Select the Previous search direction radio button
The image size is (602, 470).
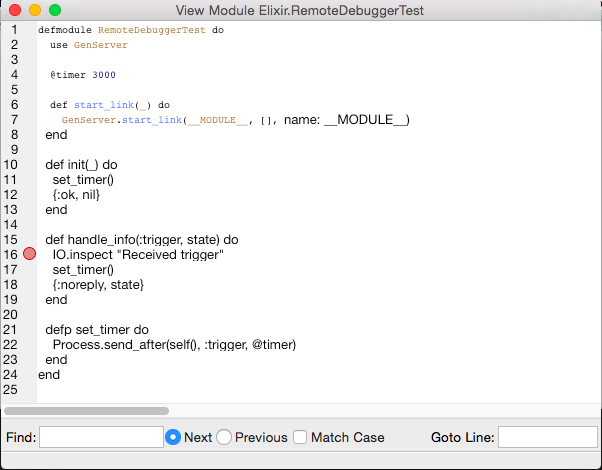pyautogui.click(x=224, y=437)
